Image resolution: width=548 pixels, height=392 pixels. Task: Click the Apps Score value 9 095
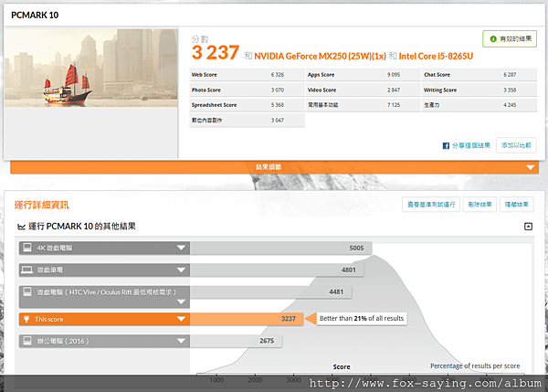click(394, 75)
